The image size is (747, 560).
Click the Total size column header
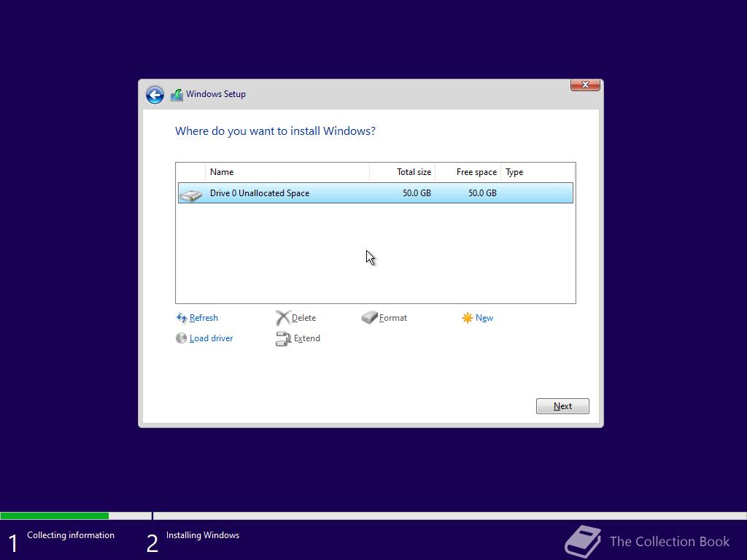pyautogui.click(x=403, y=172)
